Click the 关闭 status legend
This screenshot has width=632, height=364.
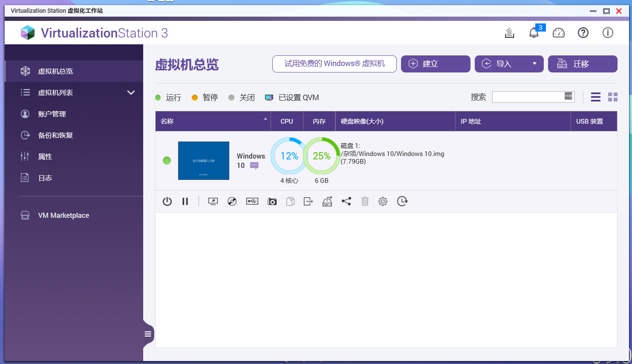tap(242, 98)
